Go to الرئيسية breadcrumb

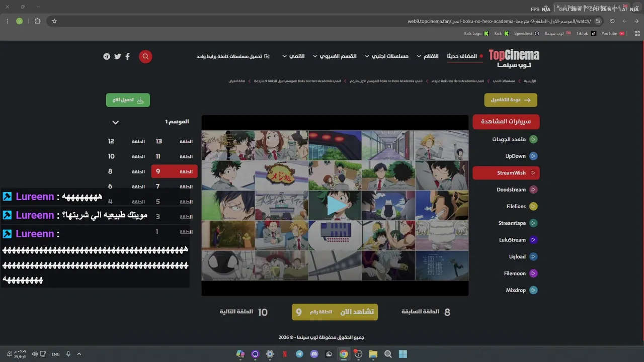tap(530, 81)
